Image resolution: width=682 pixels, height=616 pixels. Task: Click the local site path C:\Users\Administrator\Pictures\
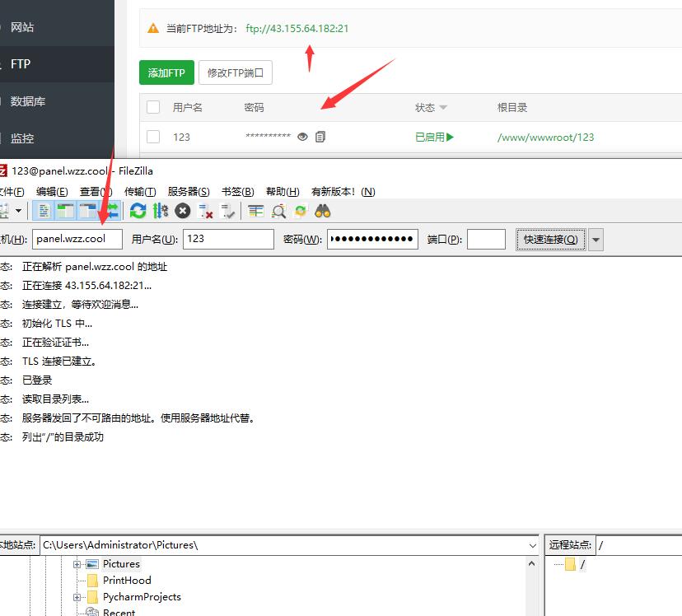(x=120, y=545)
